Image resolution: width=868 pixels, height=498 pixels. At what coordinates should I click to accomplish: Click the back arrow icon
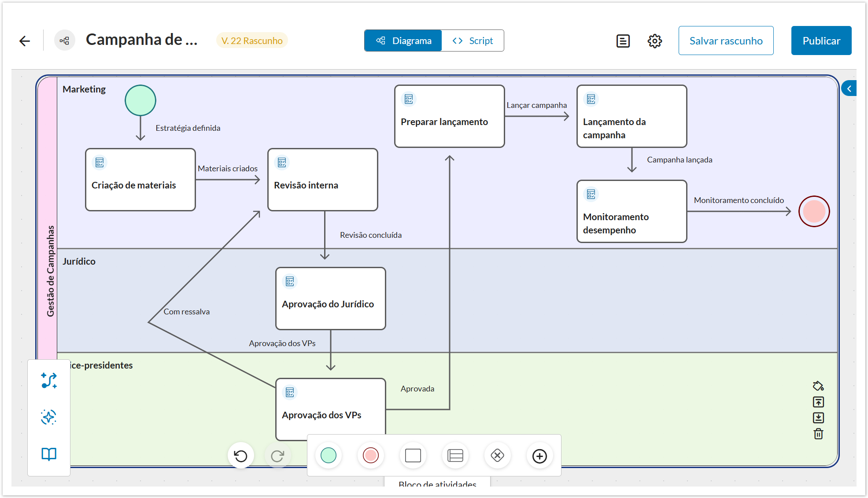tap(25, 41)
